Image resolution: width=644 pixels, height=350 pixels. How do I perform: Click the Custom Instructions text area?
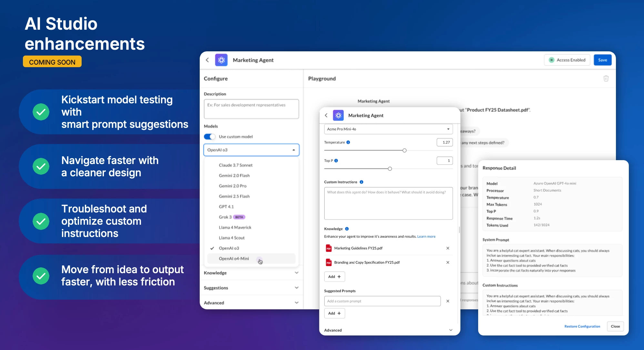pyautogui.click(x=388, y=203)
